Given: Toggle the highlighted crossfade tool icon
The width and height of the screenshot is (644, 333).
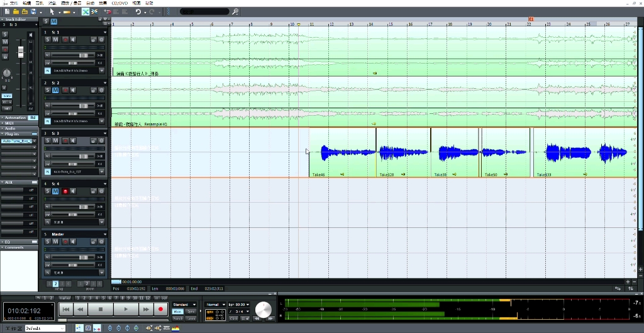Looking at the screenshot, I should point(86,12).
